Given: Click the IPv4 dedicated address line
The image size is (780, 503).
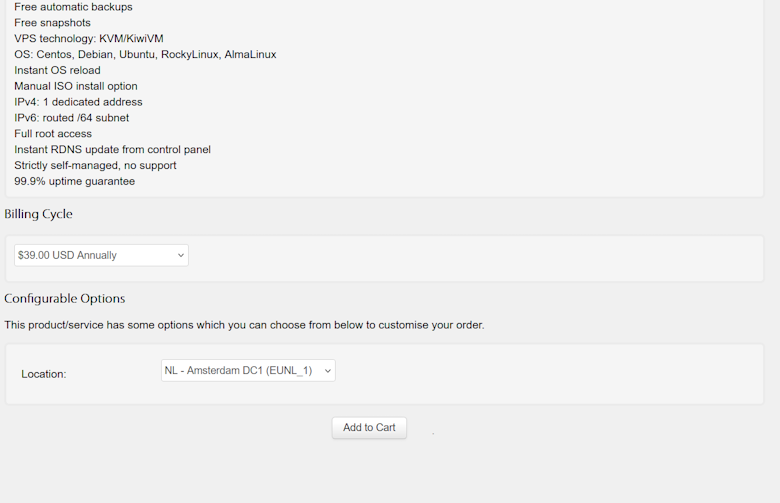Looking at the screenshot, I should tap(78, 102).
